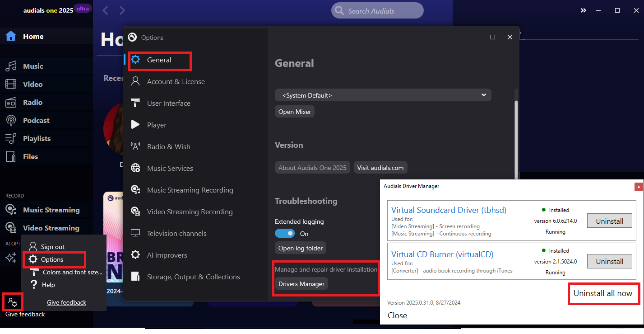
Task: Click the Search Audials input field
Action: click(377, 11)
